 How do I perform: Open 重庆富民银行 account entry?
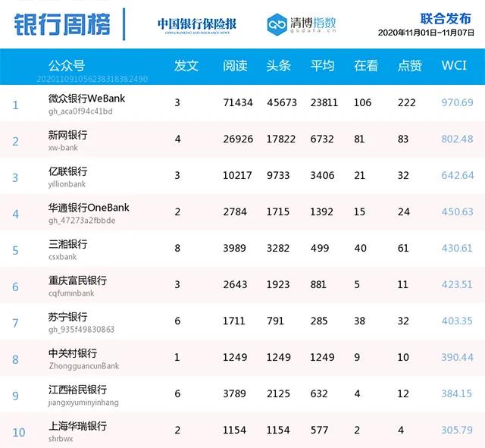pyautogui.click(x=77, y=280)
